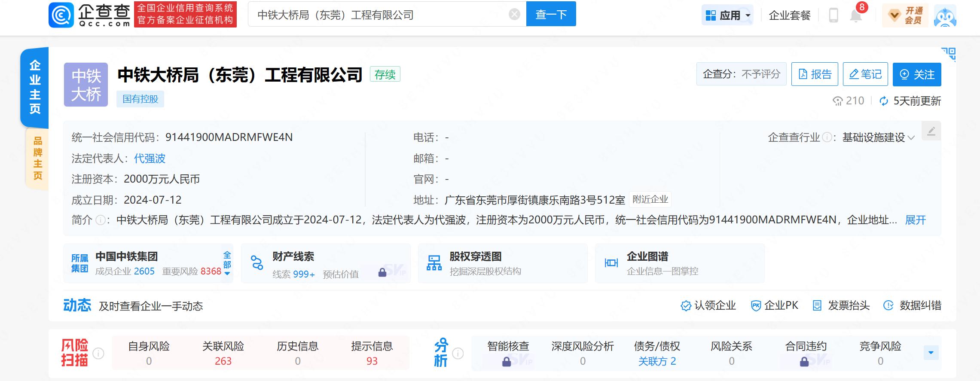The image size is (980, 381).
Task: Click the 中铁大桥 company logo thumbnail
Action: click(x=86, y=85)
